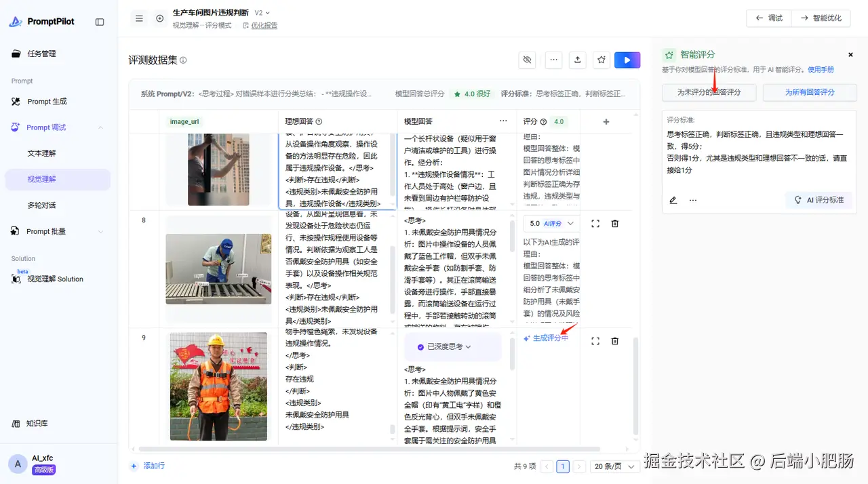The height and width of the screenshot is (484, 868).
Task: Open the 20 条/页 page size dropdown
Action: pyautogui.click(x=614, y=466)
